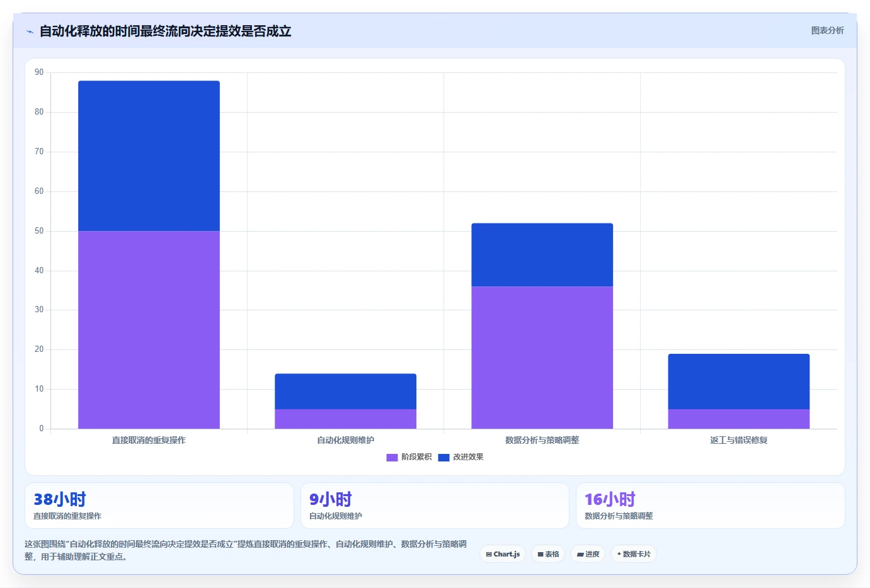Open the 9小时 stat card
Image resolution: width=870 pixels, height=588 pixels.
click(435, 506)
